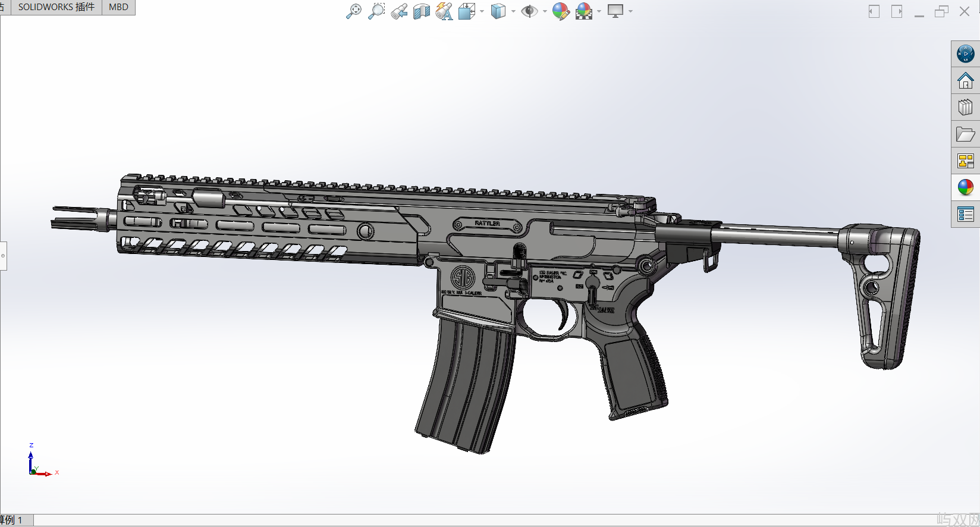Screen dimensions: 980x527
Task: Go back to the Previous View
Action: (x=399, y=11)
